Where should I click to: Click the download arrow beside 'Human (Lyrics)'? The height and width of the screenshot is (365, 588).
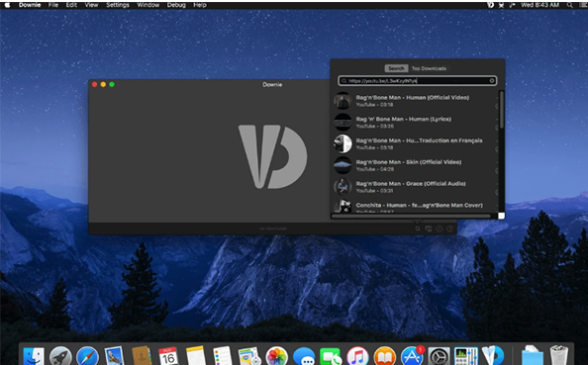click(x=497, y=128)
